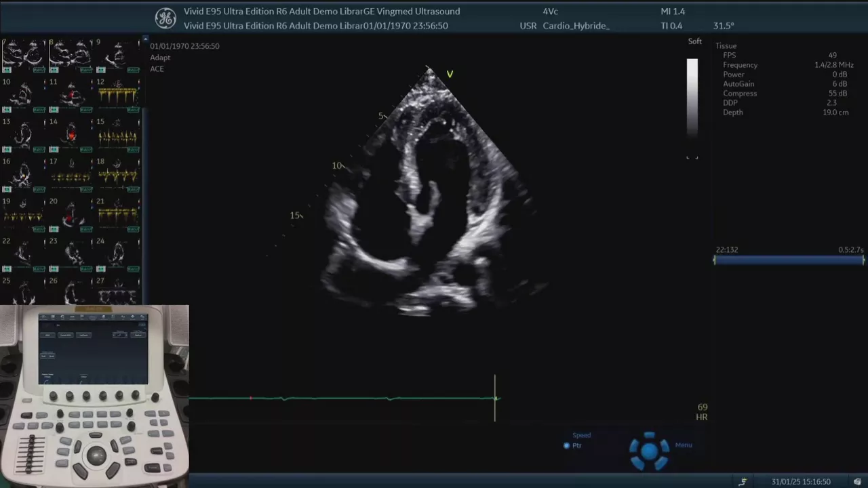Click the network connection icon in the status bar
868x488 pixels.
743,482
